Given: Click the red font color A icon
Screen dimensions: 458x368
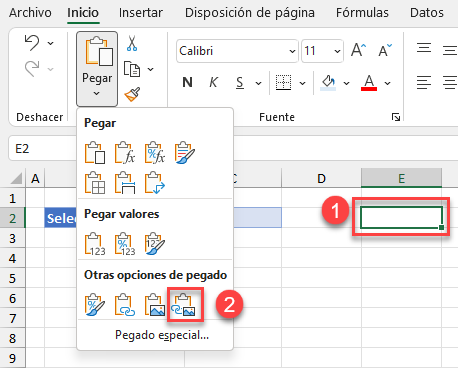Looking at the screenshot, I should pos(369,82).
